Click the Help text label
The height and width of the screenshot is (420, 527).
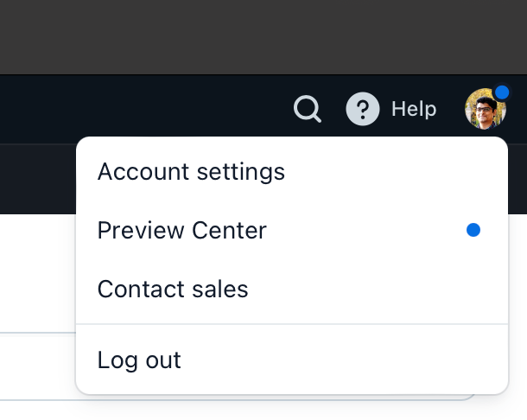click(x=414, y=110)
